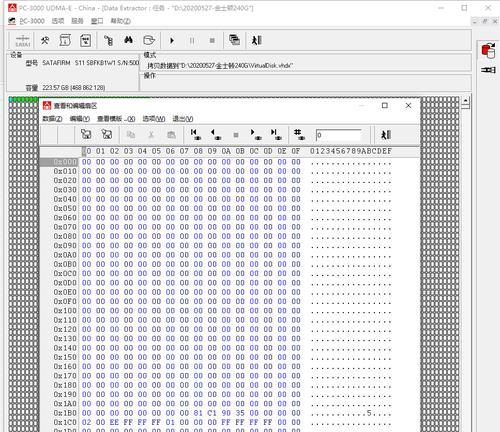Click the go-to-sector (#) icon
This screenshot has width=500, height=432.
point(299,135)
